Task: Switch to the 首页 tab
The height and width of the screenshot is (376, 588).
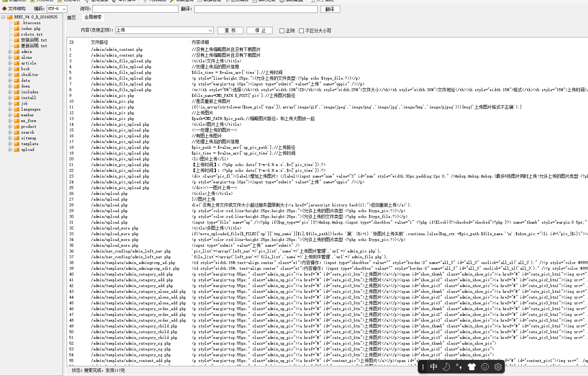Action: point(71,17)
